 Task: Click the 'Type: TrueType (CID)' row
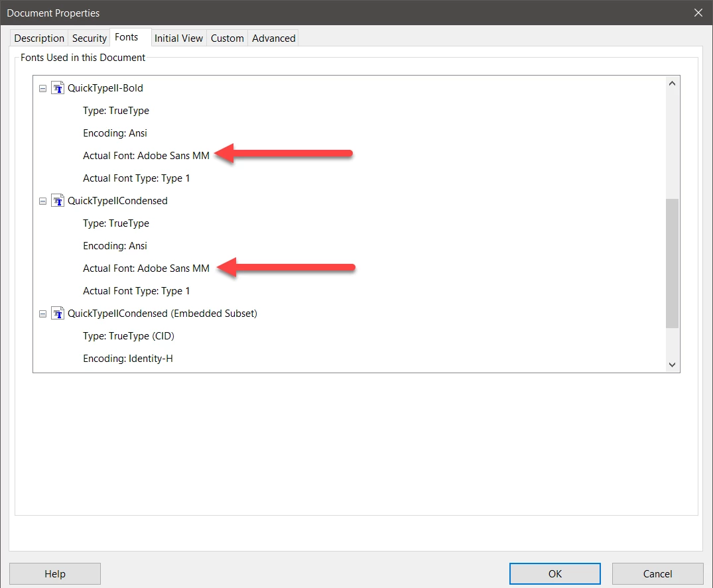129,336
